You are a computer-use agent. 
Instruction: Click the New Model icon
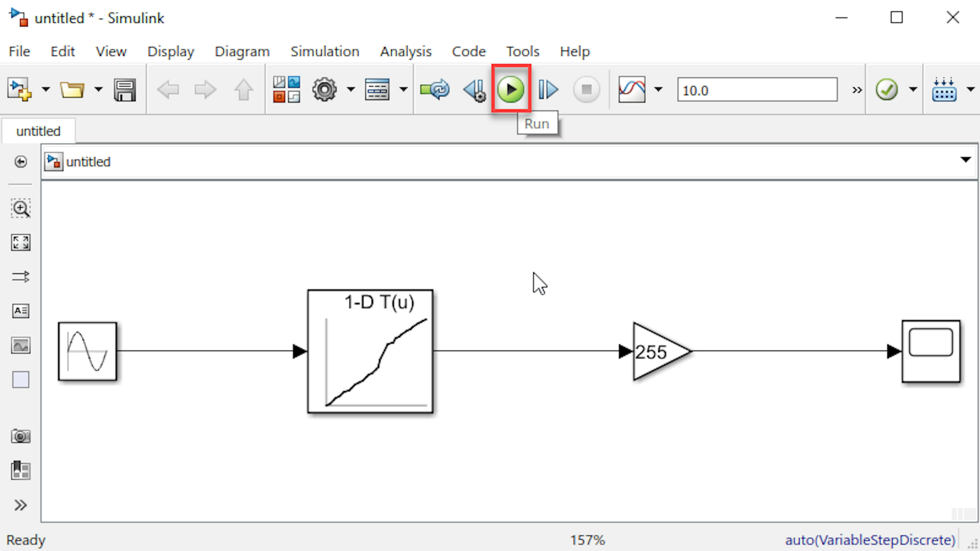(19, 90)
